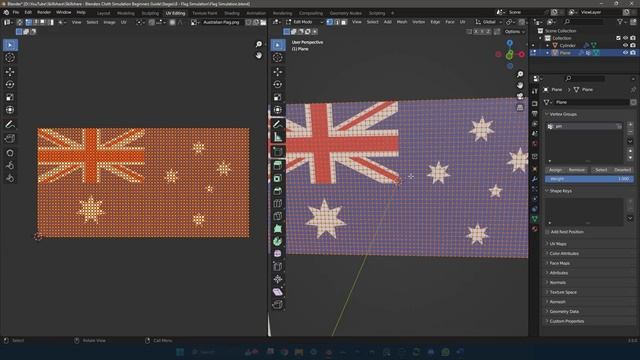Screen dimensions: 640x360
Task: Select the Rotate tool in 3D viewport
Action: tap(278, 84)
